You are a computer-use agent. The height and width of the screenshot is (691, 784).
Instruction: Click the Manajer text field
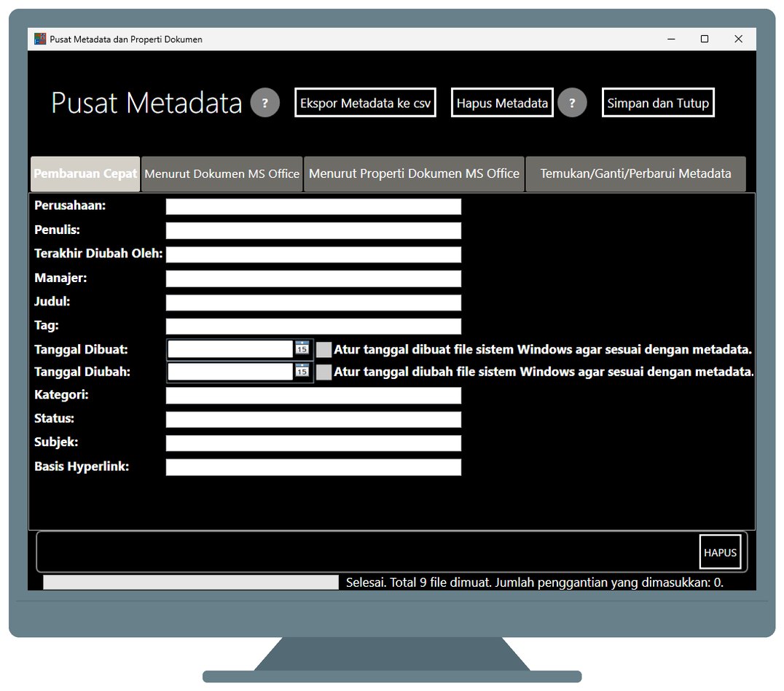[x=313, y=278]
